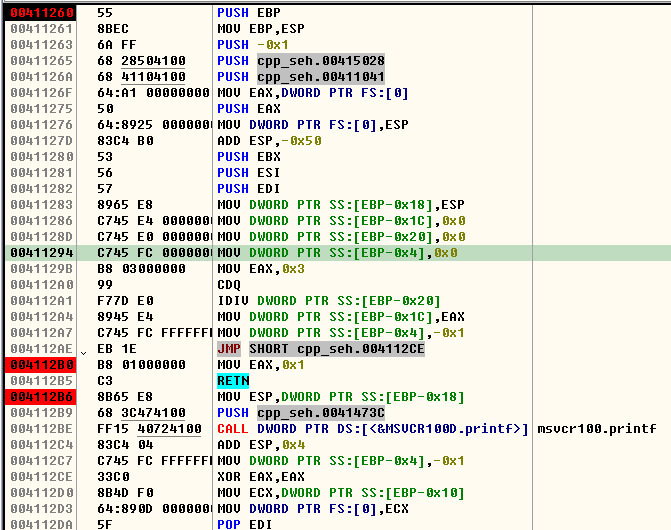Click hex bytes 68 28504100
Screen dimensions: 671x530
141,61
